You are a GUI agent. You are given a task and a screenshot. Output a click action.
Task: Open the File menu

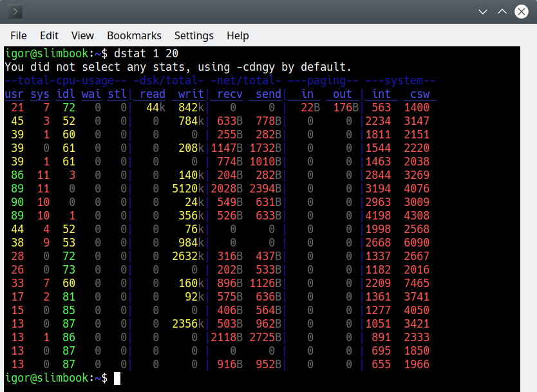(18, 35)
